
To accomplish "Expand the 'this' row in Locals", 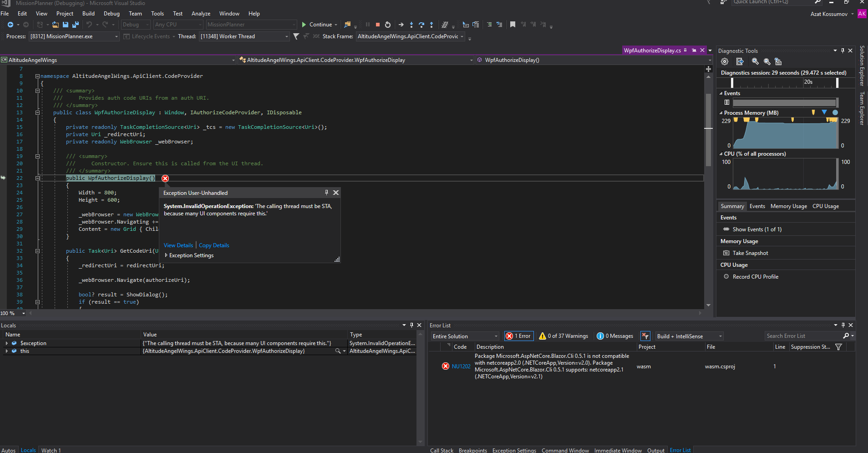I will click(x=6, y=351).
